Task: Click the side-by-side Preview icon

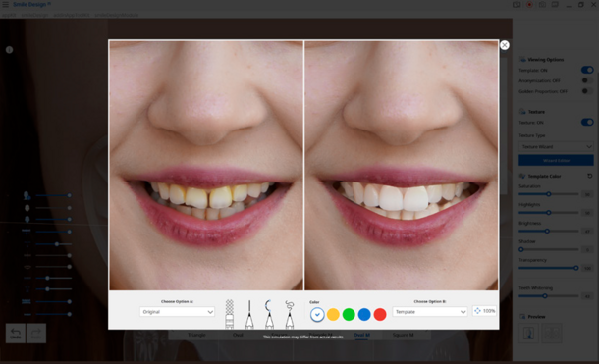Action: tap(552, 334)
